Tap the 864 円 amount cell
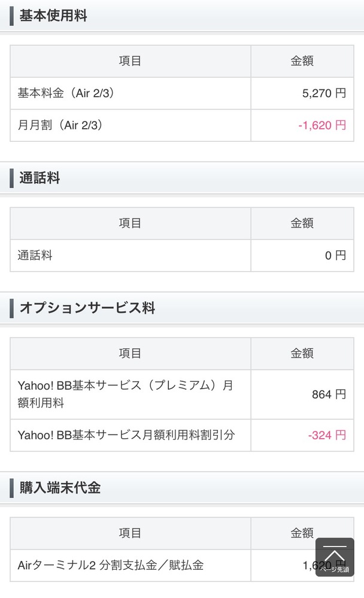This screenshot has height=598, width=364. tap(329, 394)
